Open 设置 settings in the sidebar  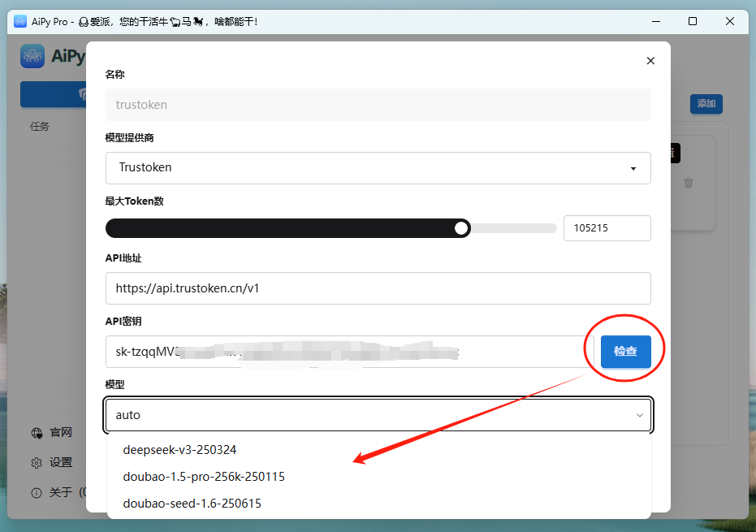52,462
